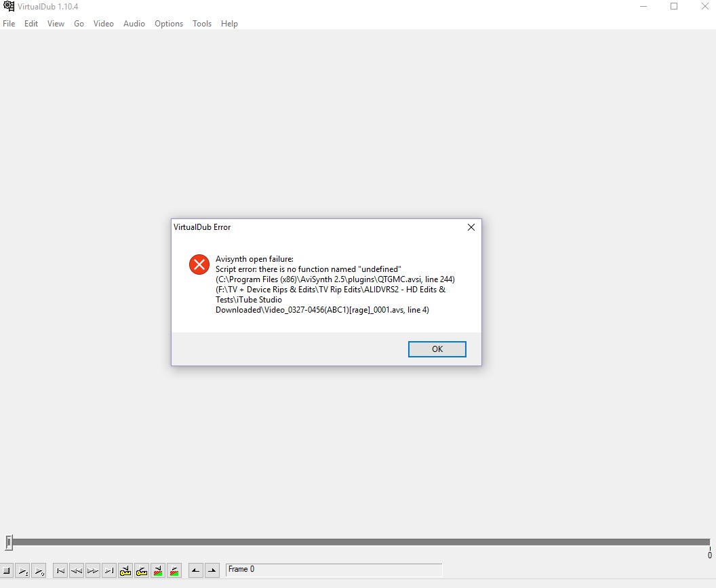
Task: Seek to the next scene change
Action: tap(174, 570)
